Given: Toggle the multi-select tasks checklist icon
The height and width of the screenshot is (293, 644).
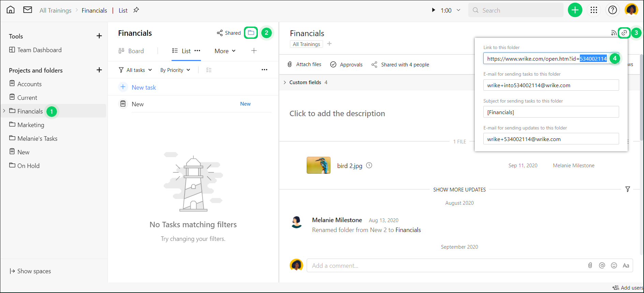Looking at the screenshot, I should [x=209, y=70].
